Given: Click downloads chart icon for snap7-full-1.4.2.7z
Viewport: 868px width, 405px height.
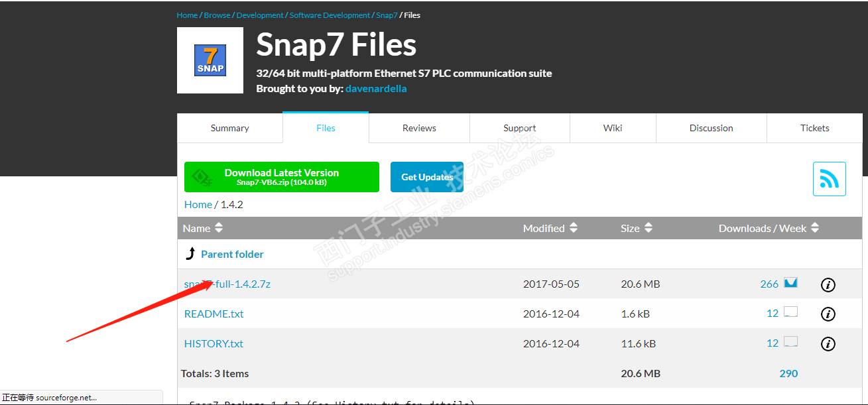Looking at the screenshot, I should [x=790, y=284].
